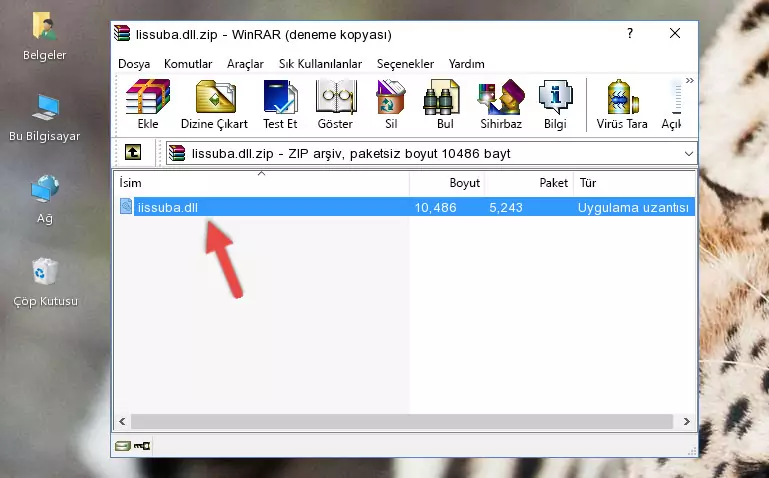Click the partially visible Açıklama toolbar icon
Image resolution: width=769 pixels, height=478 pixels.
(671, 104)
